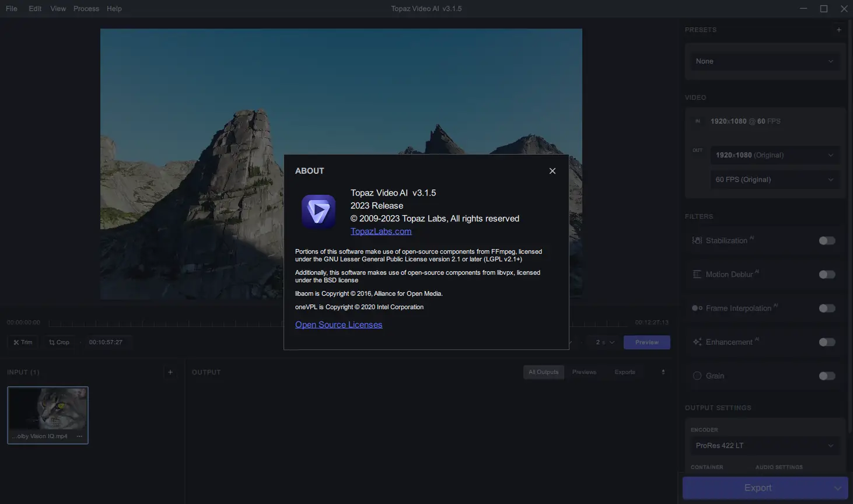Open the output resolution dropdown 1920x1080 (Original)
Screen dimensions: 853x504
(775, 155)
